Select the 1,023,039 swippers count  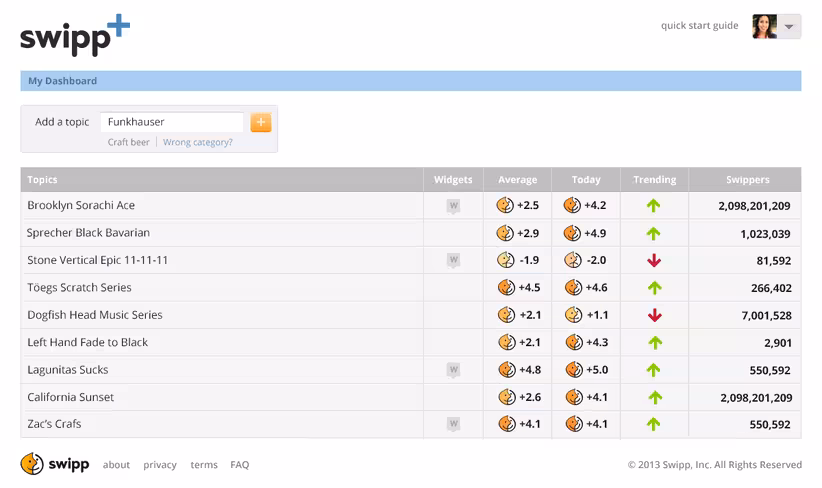(765, 234)
